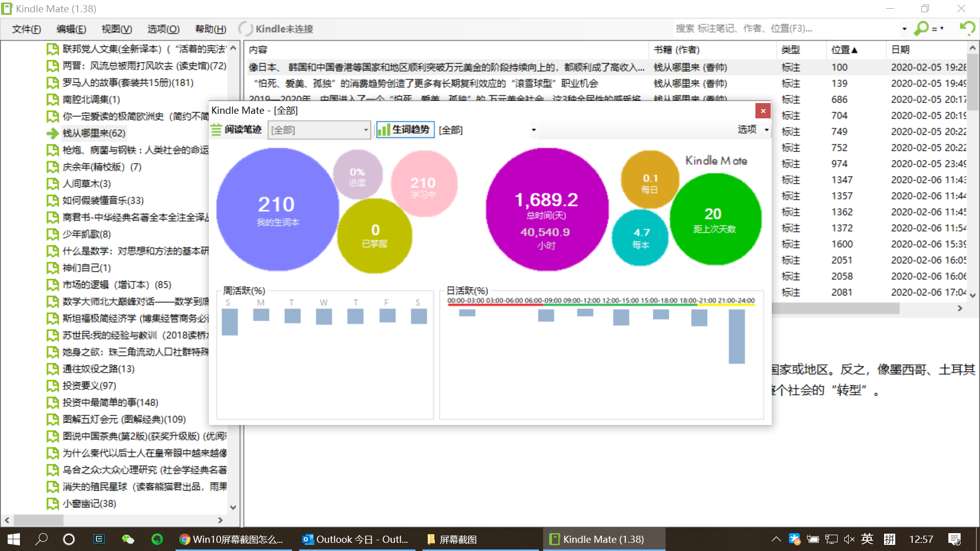Click the 阅读笔迹 reading notes list icon
This screenshot has width=980, height=551.
point(216,130)
